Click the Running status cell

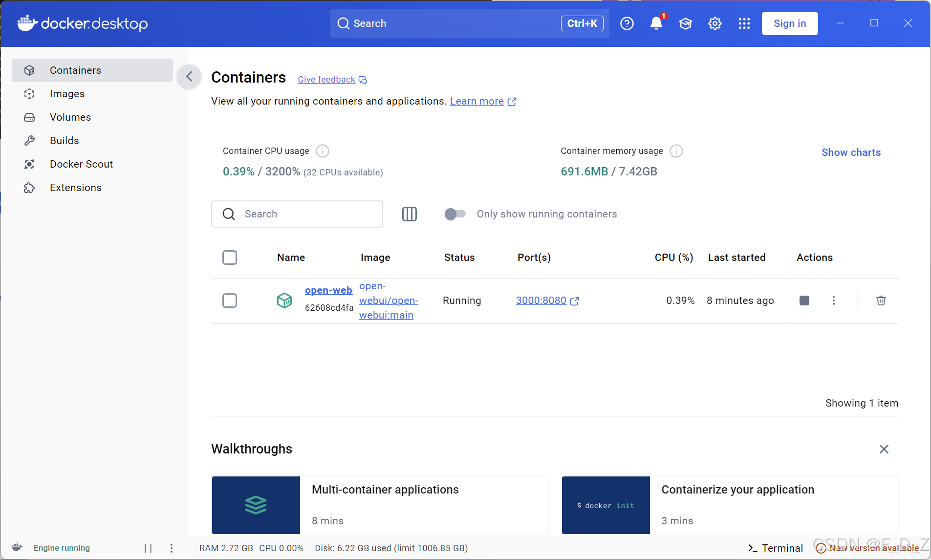(x=462, y=301)
